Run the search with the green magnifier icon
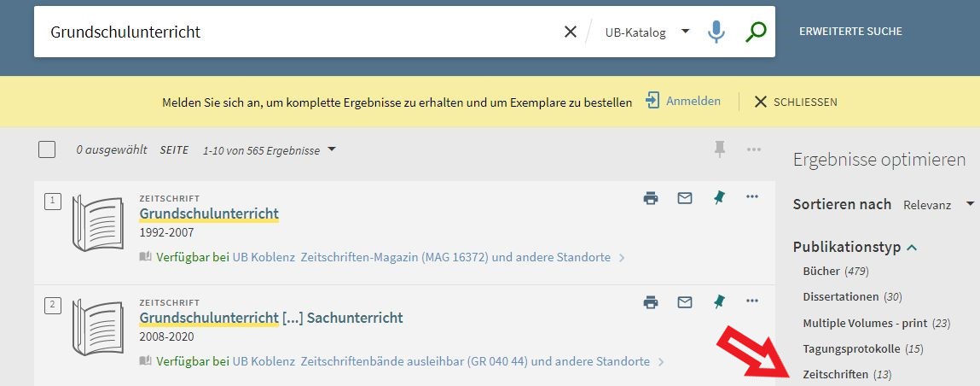Screen dimensions: 980x386 pos(756,32)
